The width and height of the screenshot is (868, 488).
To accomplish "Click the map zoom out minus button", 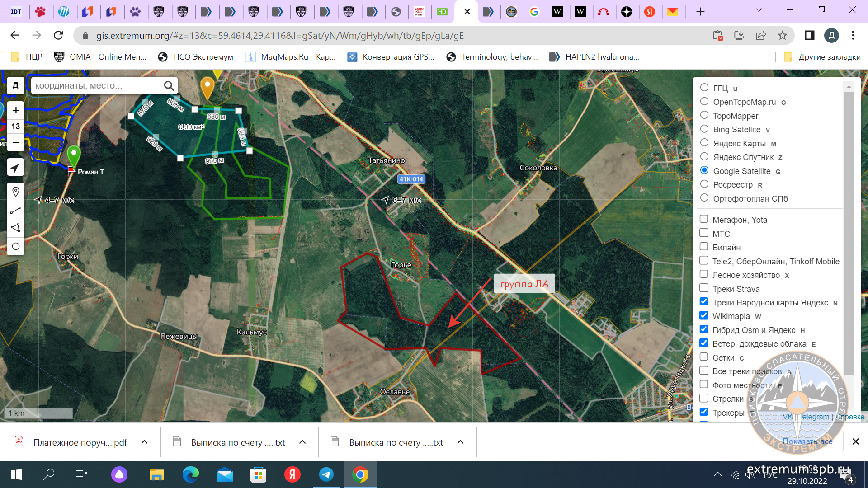I will pyautogui.click(x=16, y=143).
